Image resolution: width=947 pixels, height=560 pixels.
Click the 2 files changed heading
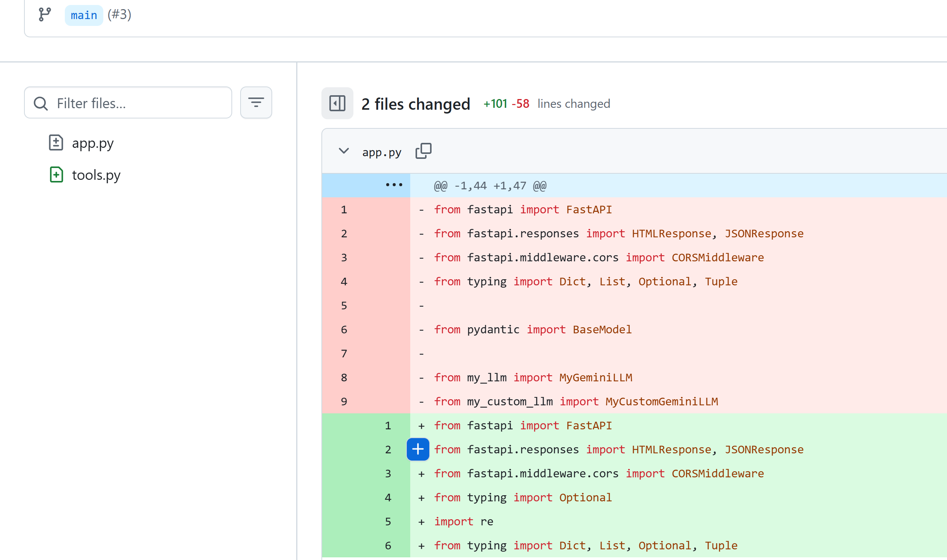pos(416,104)
